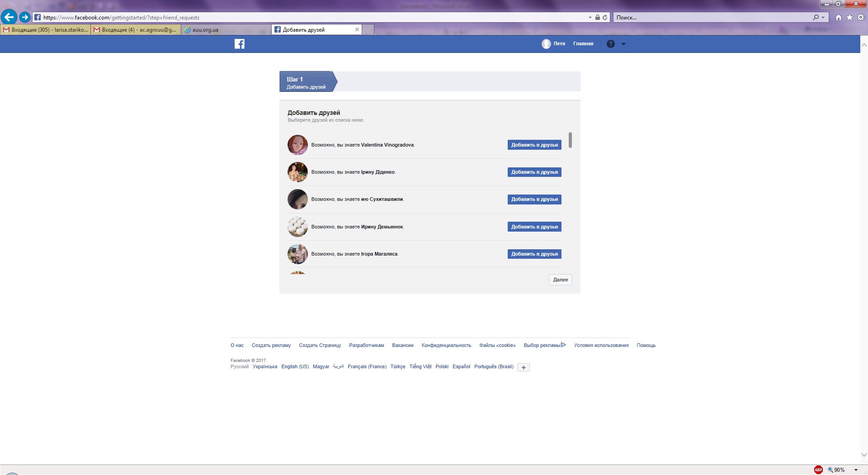
Task: Expand the search provider dropdown arrow
Action: 823,17
